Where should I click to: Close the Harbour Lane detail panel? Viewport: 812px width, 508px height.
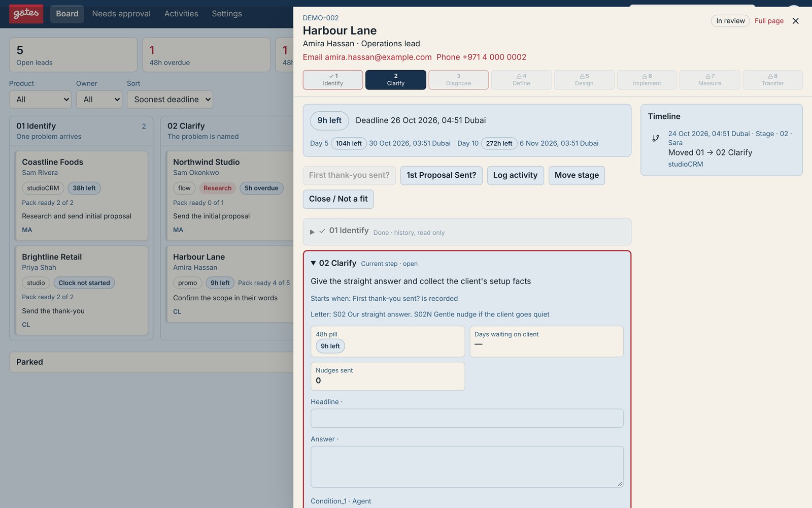pos(795,21)
